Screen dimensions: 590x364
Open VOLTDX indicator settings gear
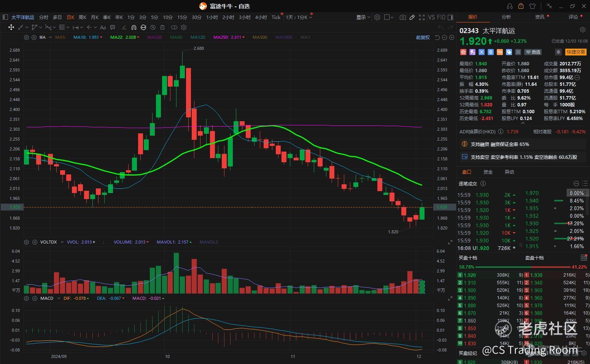coord(26,242)
